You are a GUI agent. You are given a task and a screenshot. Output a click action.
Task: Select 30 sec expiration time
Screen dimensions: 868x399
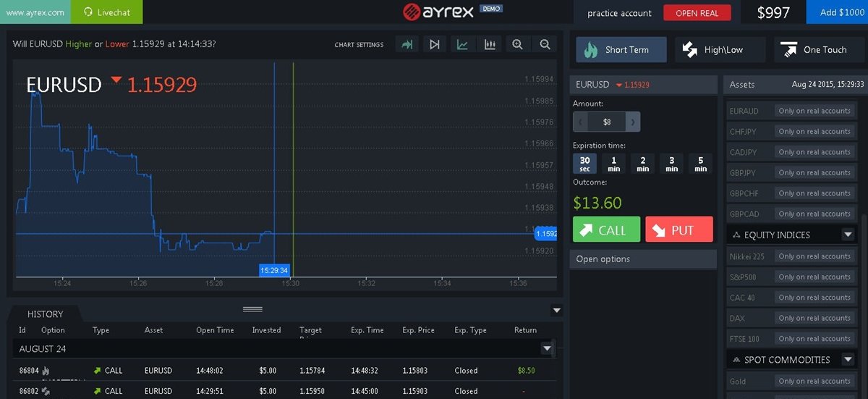point(584,164)
